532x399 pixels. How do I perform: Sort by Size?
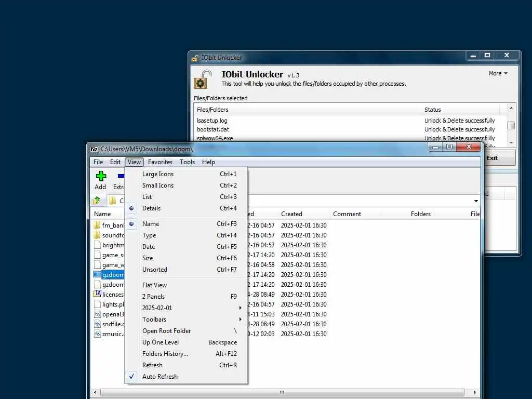(186, 258)
